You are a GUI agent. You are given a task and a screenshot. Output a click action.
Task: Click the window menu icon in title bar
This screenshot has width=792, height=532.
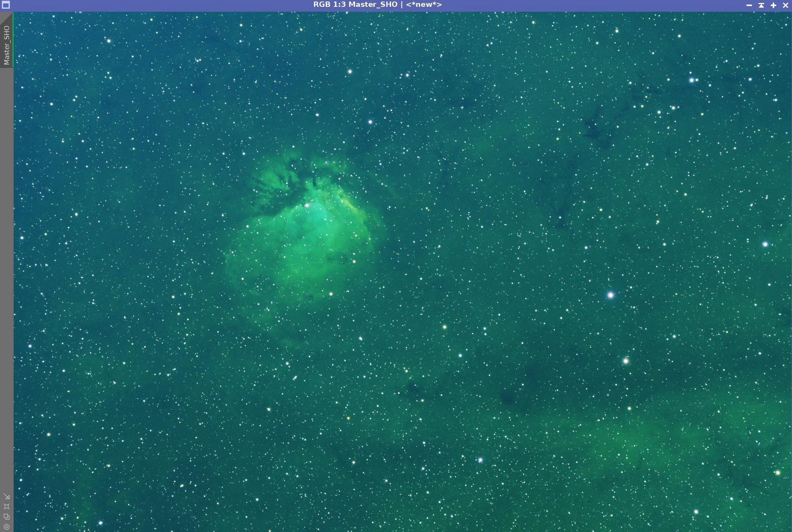pyautogui.click(x=6, y=5)
